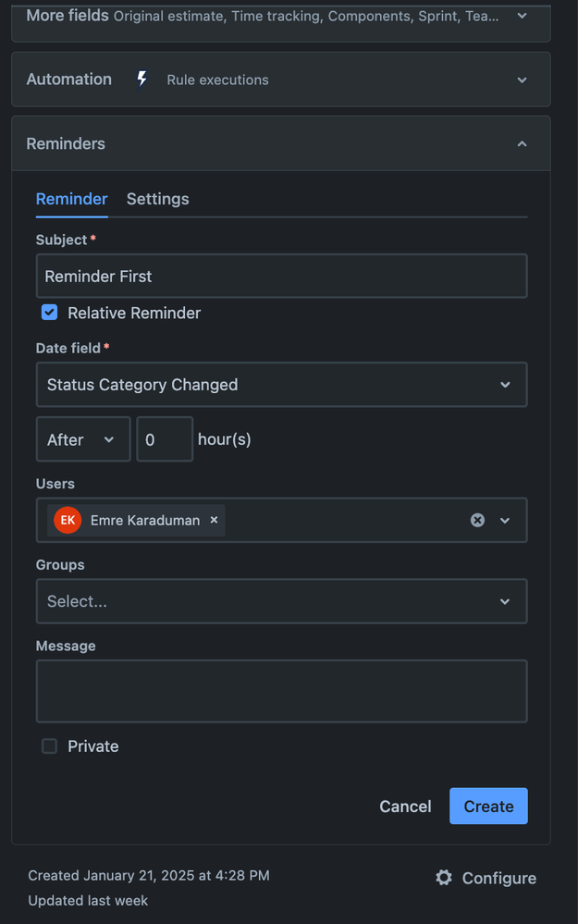Click into the Message text area
Viewport: 578px width, 924px height.
tap(281, 691)
